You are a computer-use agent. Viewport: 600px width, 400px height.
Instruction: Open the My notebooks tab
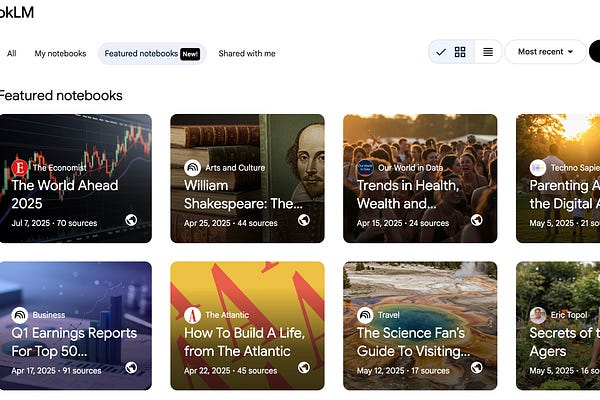[x=60, y=54]
